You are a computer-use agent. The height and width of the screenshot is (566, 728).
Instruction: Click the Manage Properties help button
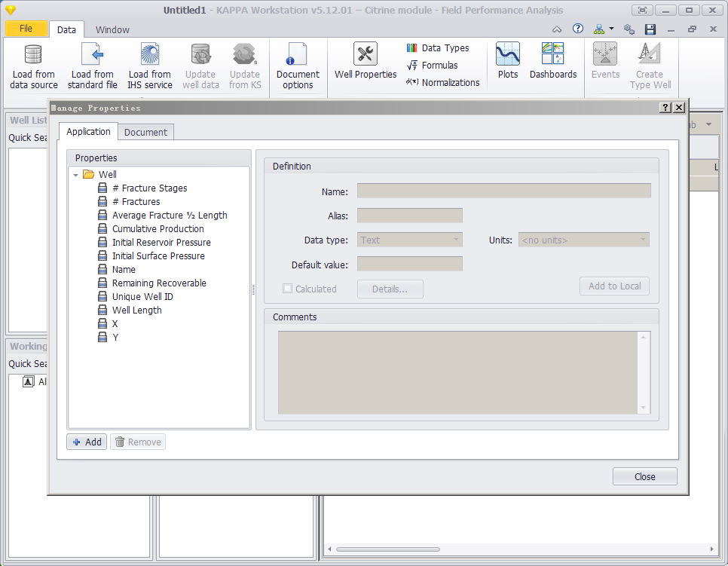pyautogui.click(x=665, y=108)
